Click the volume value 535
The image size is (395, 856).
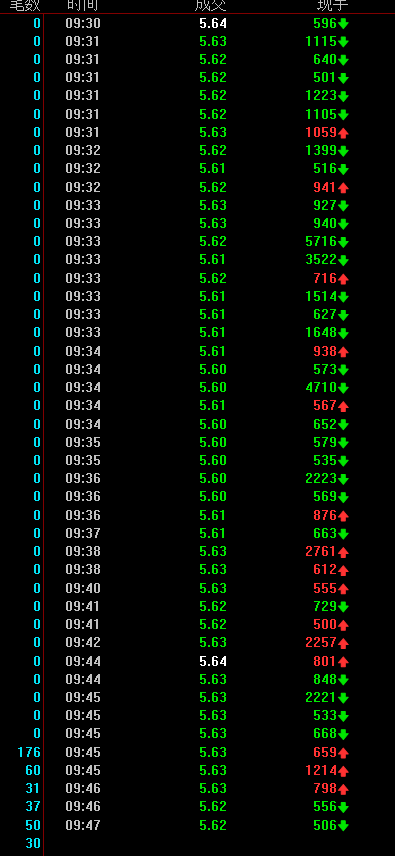click(x=325, y=460)
